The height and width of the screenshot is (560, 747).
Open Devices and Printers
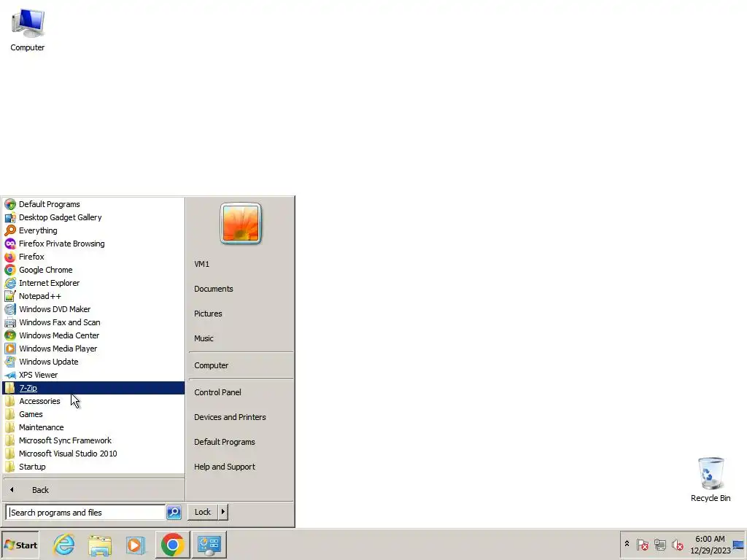pos(241,417)
